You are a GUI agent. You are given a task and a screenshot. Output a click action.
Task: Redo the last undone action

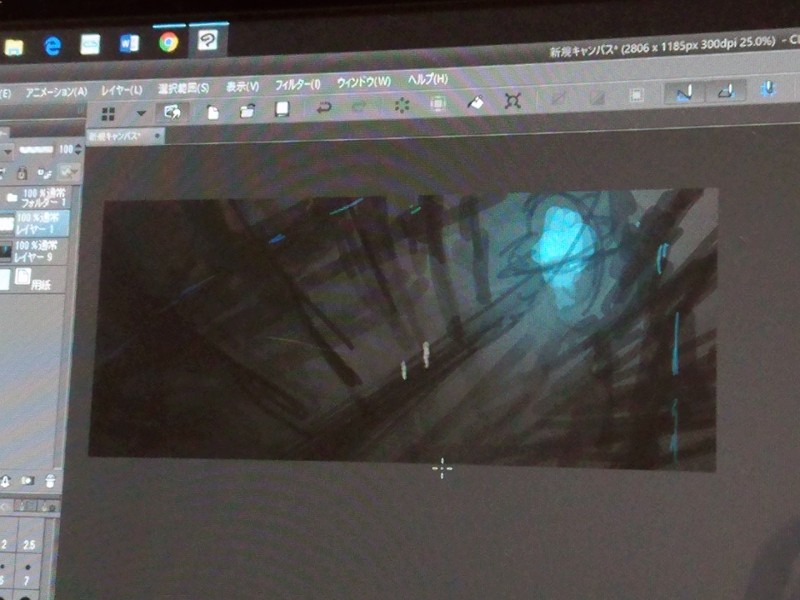tap(359, 106)
